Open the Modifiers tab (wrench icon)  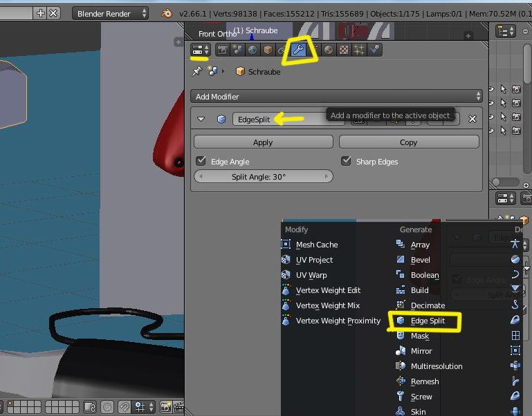coord(299,50)
